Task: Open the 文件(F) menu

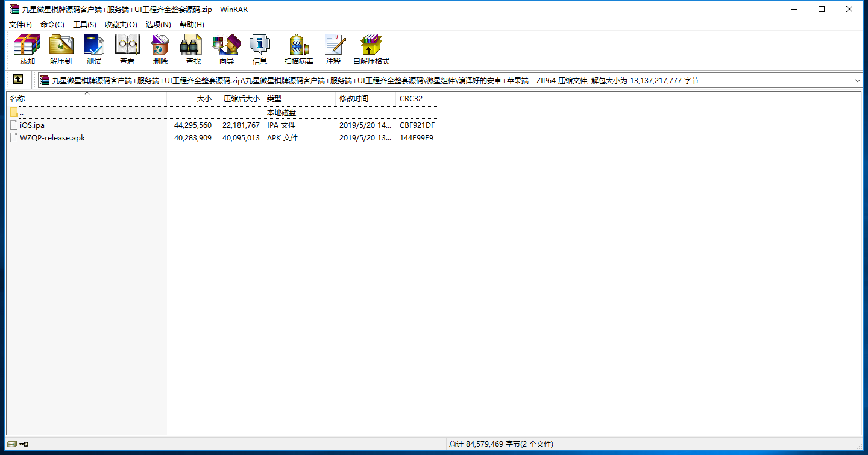Action: click(x=20, y=25)
